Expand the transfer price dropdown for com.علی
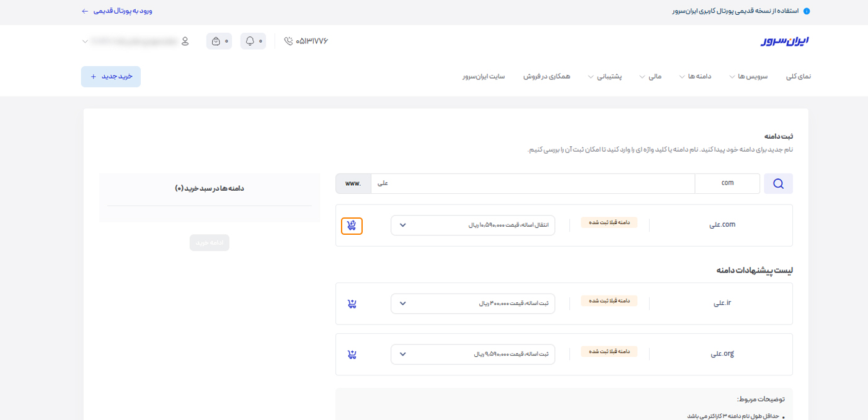This screenshot has width=868, height=420. (404, 225)
